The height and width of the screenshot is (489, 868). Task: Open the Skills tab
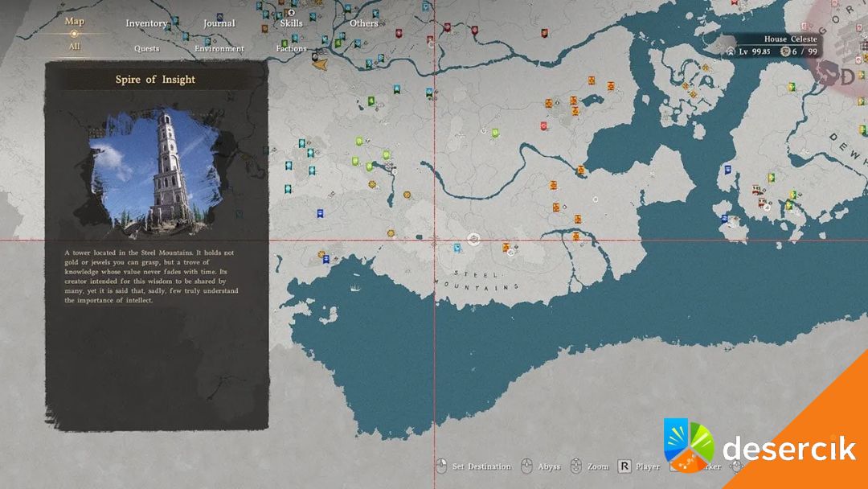[x=291, y=23]
